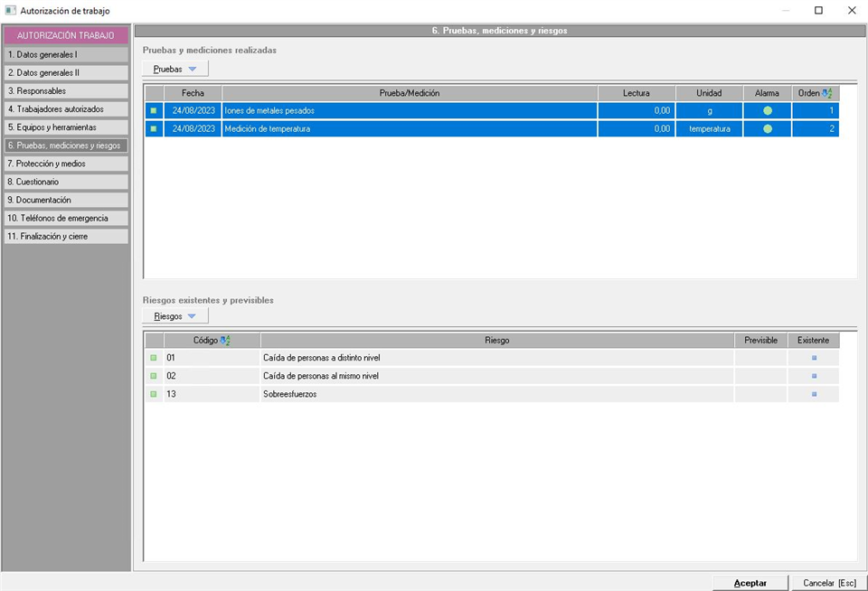Click the Cancelar [Esc] button
The width and height of the screenshot is (868, 591).
829,583
